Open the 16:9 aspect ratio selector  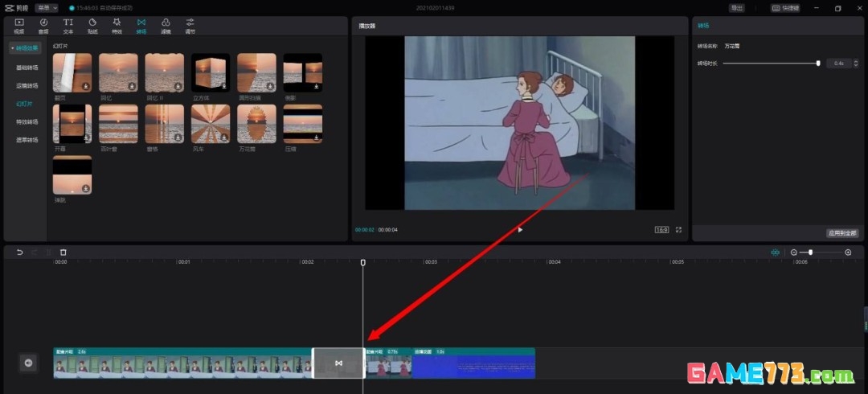coord(661,229)
